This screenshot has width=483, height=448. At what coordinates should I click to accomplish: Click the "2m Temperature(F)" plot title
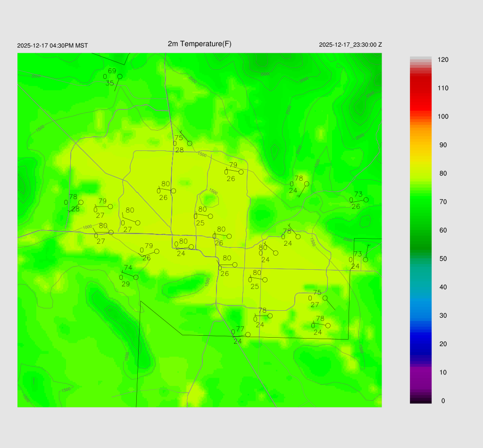coord(200,44)
